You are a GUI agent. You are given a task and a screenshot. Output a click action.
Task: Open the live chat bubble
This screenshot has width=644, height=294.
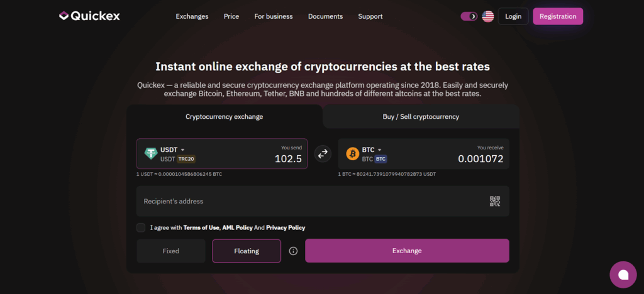click(623, 275)
